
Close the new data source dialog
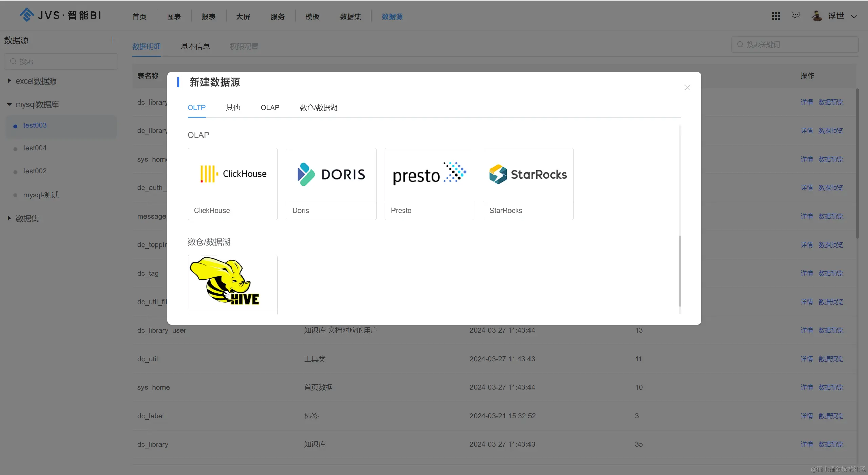(687, 88)
